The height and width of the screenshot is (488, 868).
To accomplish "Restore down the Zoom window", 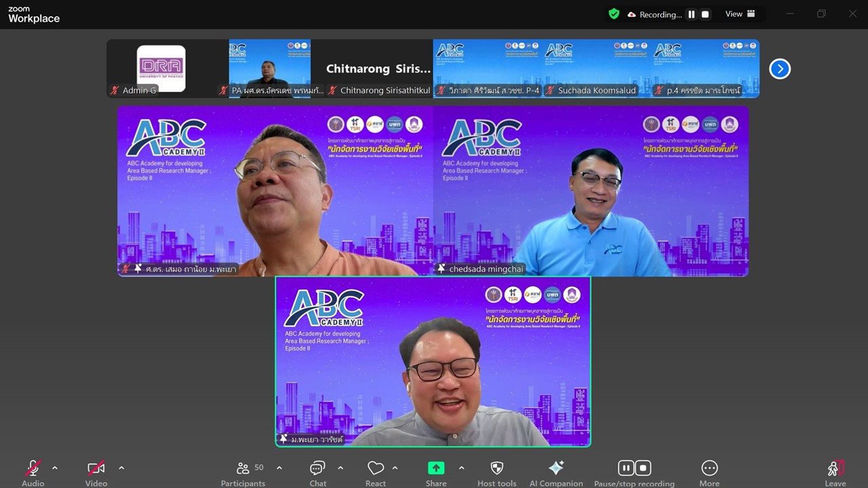I will coord(821,14).
